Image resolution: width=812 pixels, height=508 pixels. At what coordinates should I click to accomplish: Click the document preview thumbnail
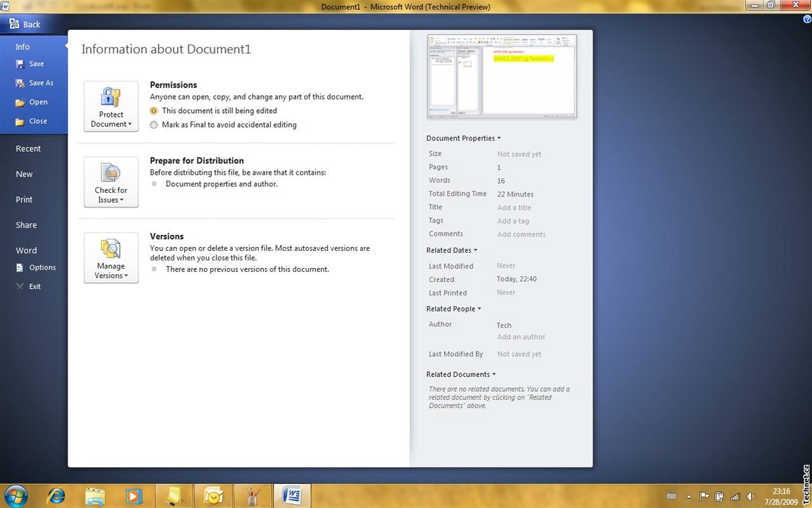(x=502, y=76)
